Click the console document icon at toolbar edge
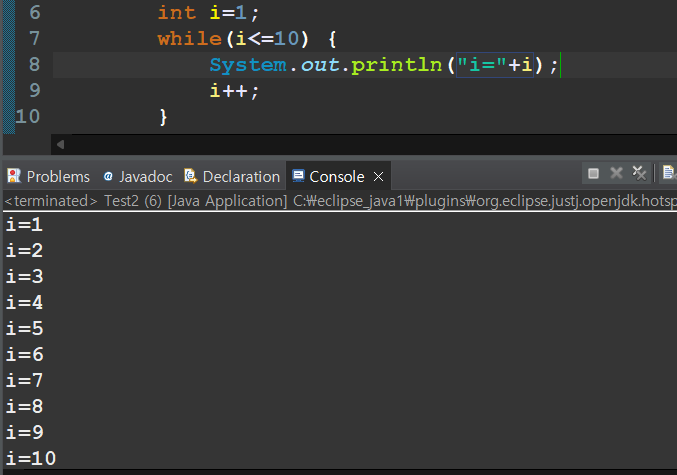This screenshot has height=475, width=677. tap(669, 173)
